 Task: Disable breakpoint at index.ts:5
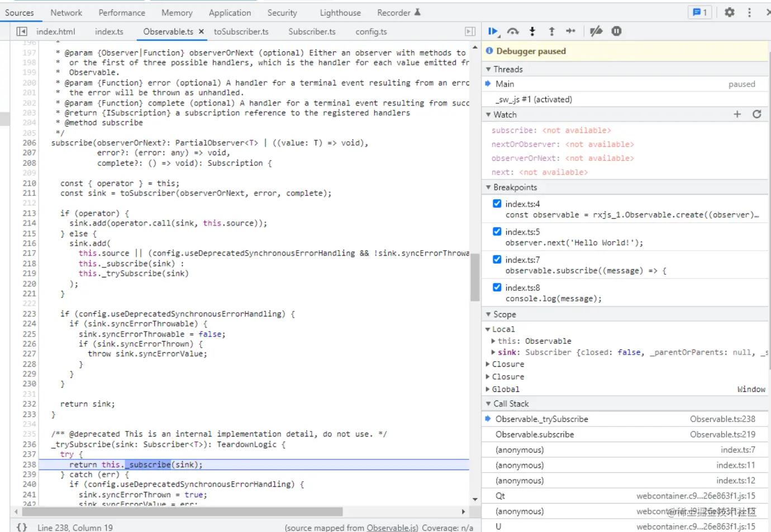(x=497, y=232)
